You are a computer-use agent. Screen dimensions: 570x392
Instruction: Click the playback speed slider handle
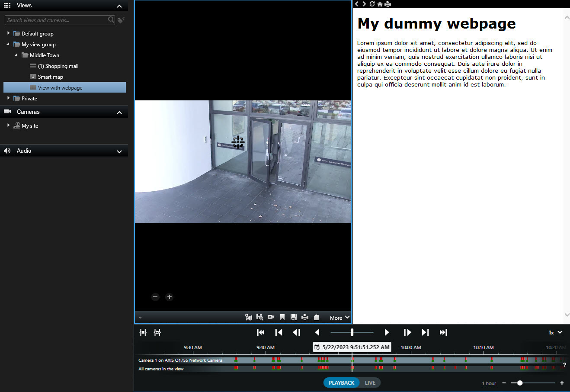(x=352, y=332)
